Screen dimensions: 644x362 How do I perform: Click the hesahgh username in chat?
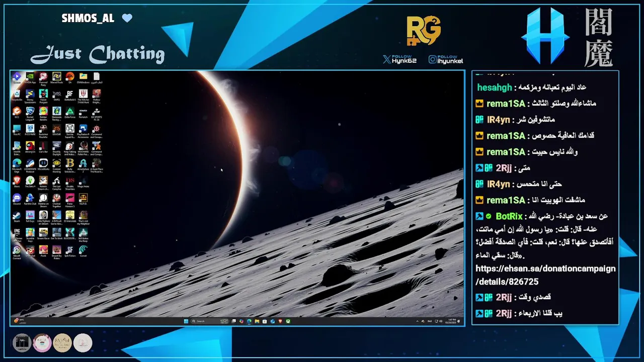[494, 87]
